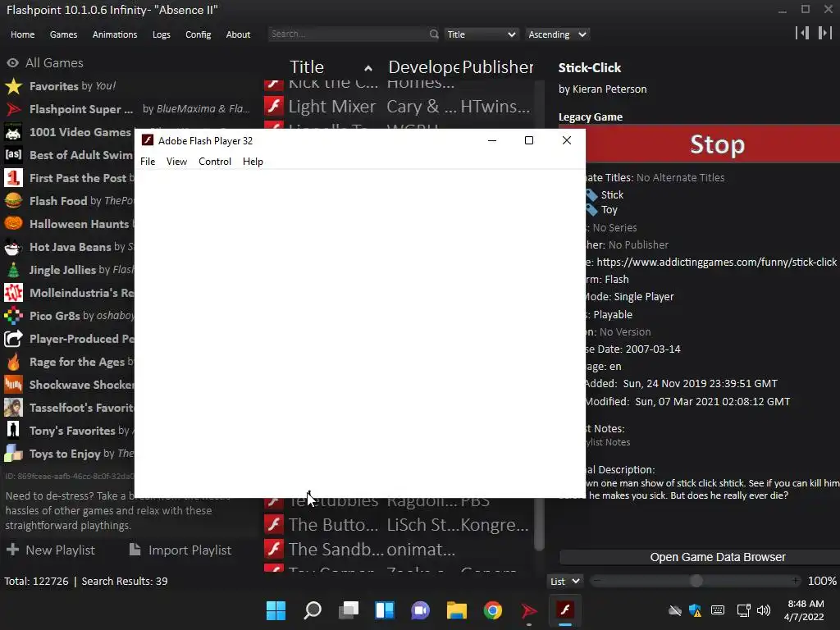This screenshot has width=840, height=630.
Task: Click the Stick tag icon
Action: [591, 195]
